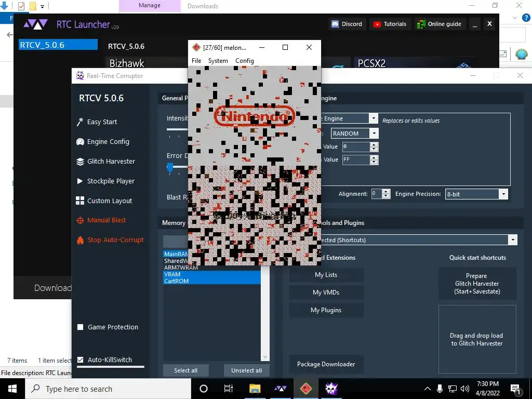Click RTC Launcher logo icon

pos(36,24)
